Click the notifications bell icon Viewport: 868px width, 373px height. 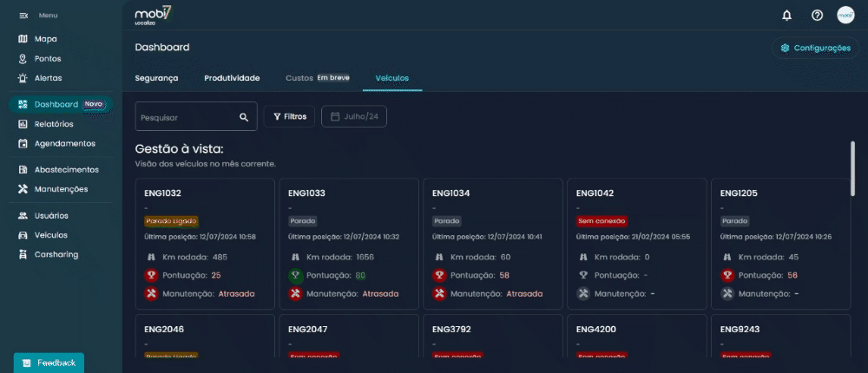(x=786, y=15)
